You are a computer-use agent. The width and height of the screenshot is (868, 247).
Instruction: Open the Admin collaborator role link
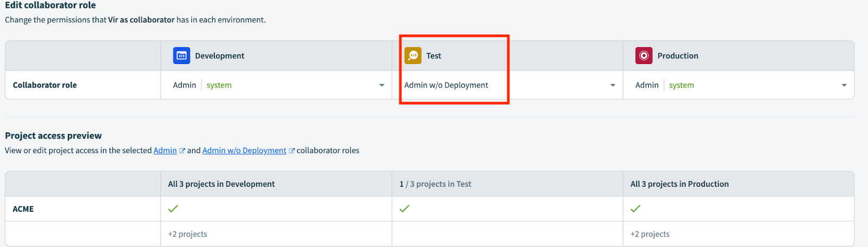point(165,150)
